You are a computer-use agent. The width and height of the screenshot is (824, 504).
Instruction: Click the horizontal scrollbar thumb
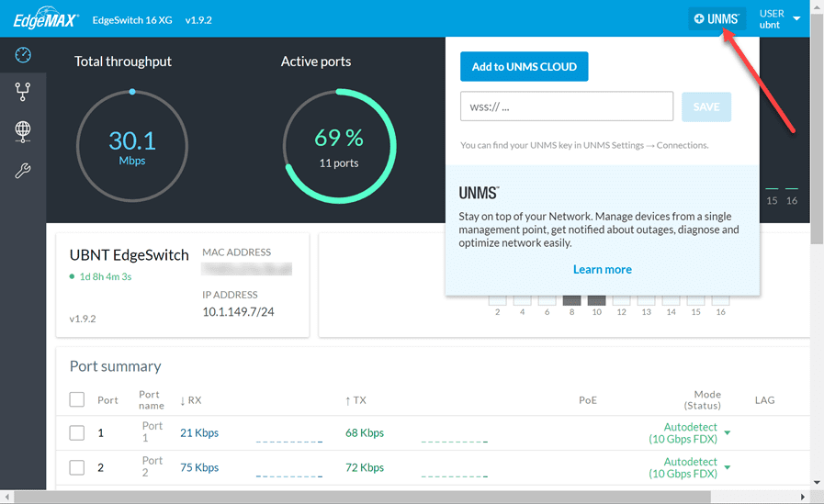363,497
